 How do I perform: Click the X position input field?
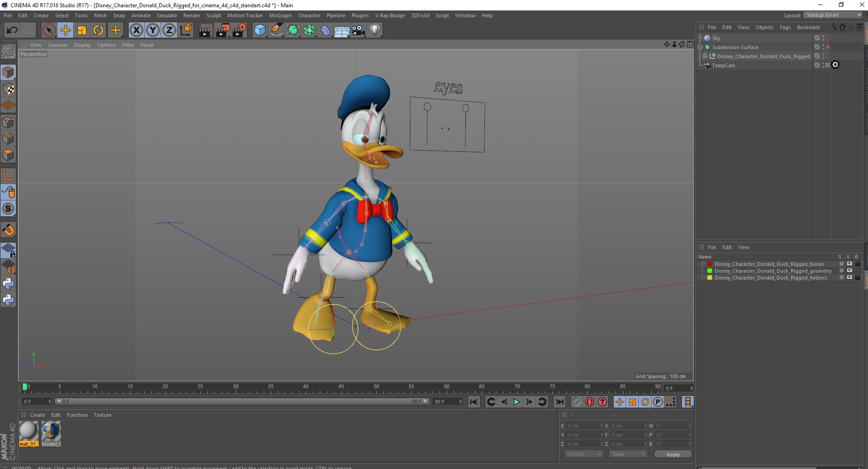coord(584,426)
